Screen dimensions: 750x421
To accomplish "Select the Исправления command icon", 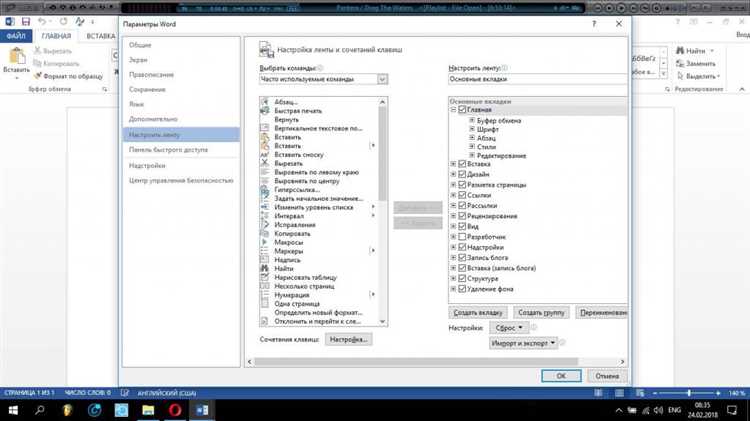I will [265, 224].
